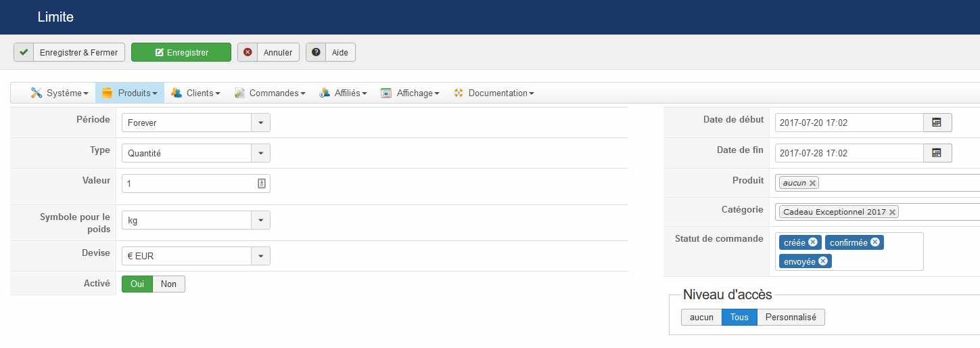This screenshot has width=980, height=348.
Task: Click the Valeur input field
Action: pos(196,183)
